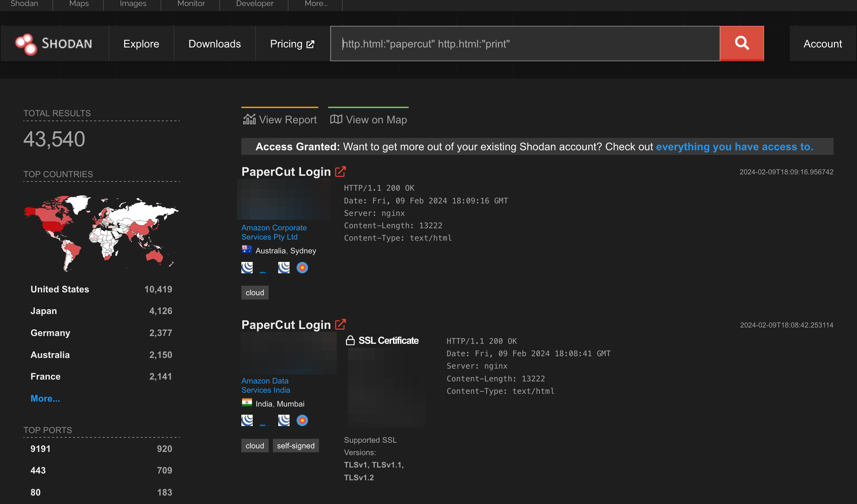857x504 pixels.
Task: Click the View Report chart icon
Action: coord(249,119)
